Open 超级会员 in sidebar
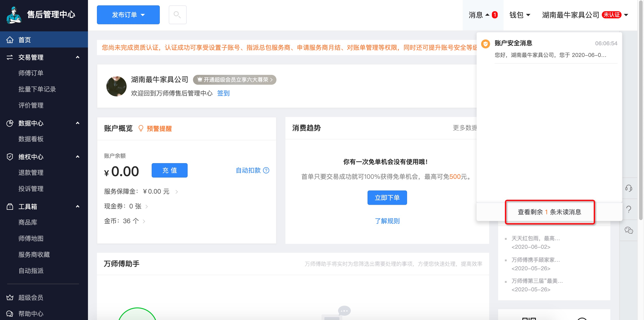Screen dimensions: 644x320 pos(31,298)
